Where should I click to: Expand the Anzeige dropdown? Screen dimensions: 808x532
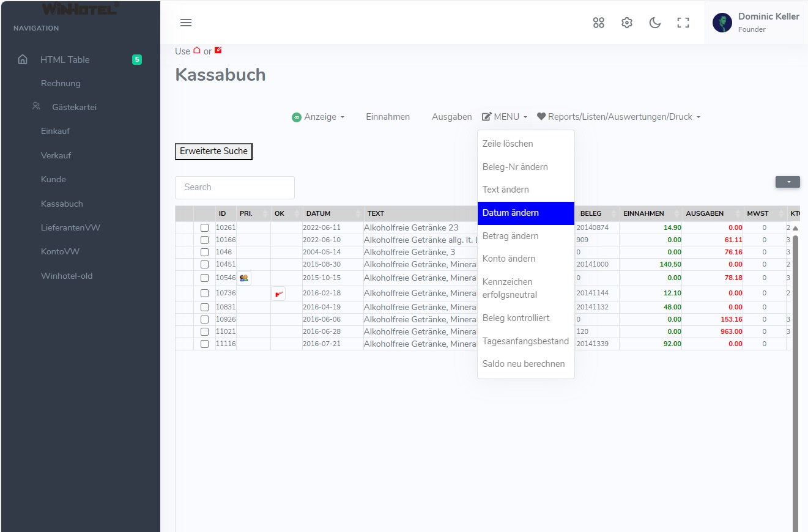click(x=319, y=117)
